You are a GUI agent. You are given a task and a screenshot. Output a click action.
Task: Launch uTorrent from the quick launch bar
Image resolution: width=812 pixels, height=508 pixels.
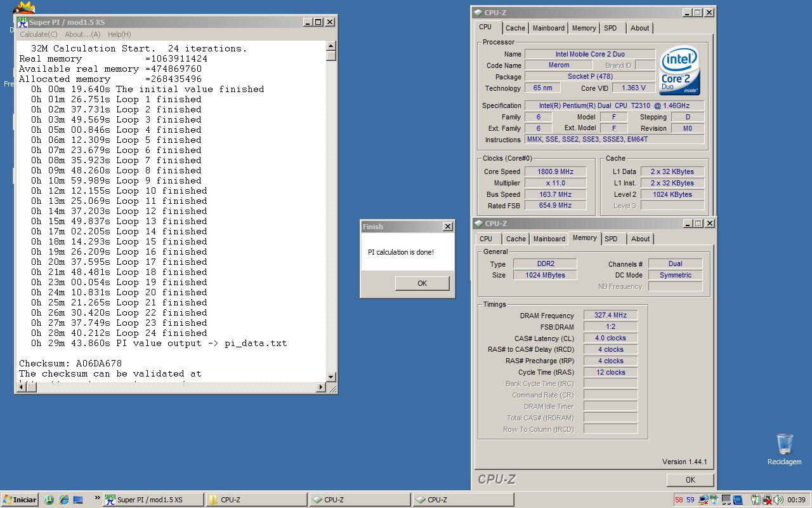pos(49,500)
